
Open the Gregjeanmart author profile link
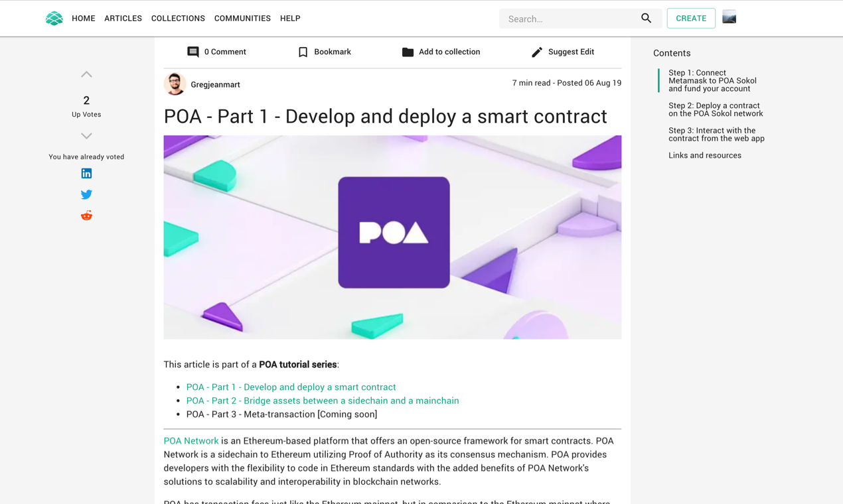215,85
